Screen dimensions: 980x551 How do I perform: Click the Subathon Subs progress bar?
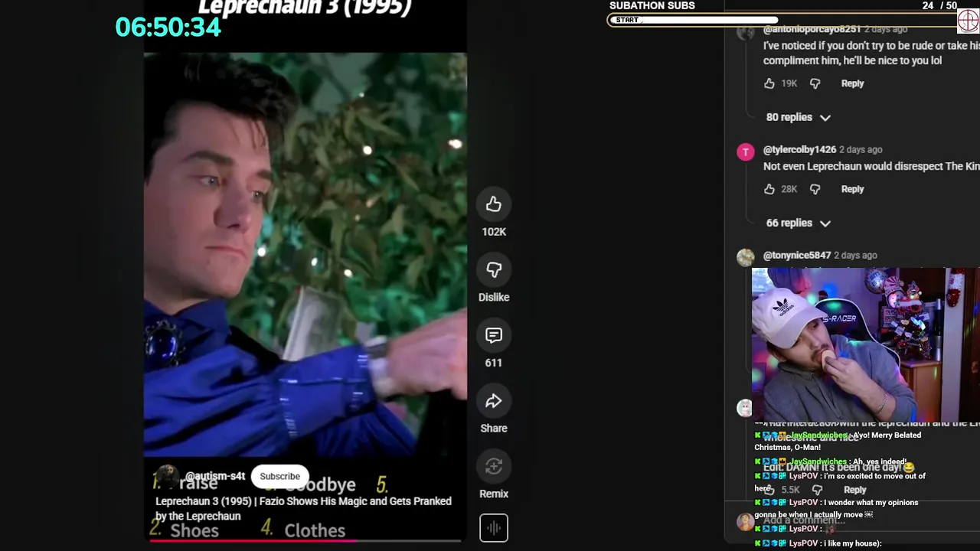click(781, 20)
